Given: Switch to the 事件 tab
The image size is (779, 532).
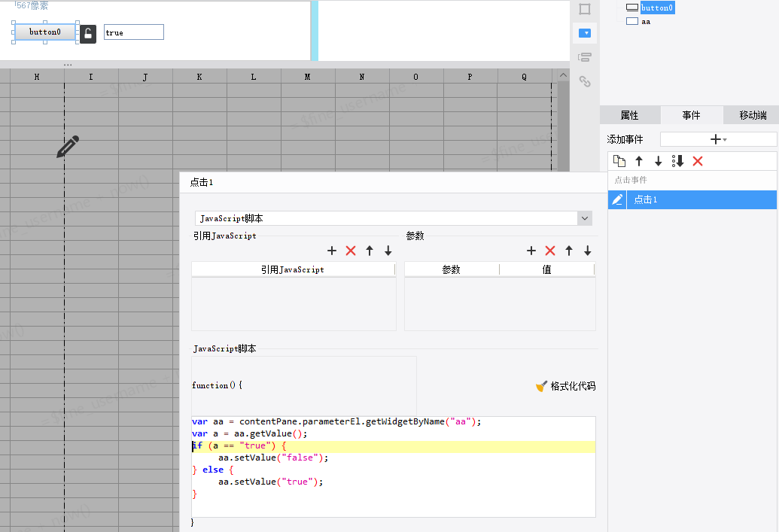Looking at the screenshot, I should 691,115.
